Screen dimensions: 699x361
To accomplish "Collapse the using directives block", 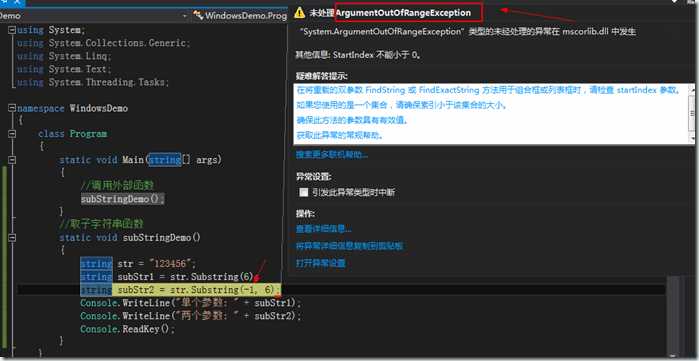I will (12, 30).
